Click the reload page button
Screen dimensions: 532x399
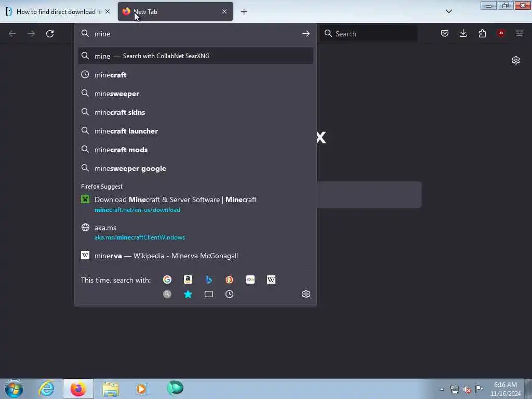(50, 34)
